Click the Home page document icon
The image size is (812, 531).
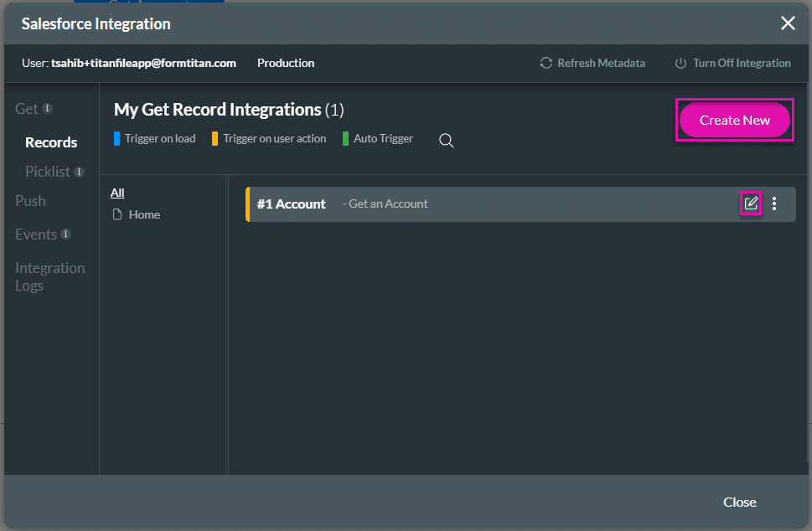119,214
